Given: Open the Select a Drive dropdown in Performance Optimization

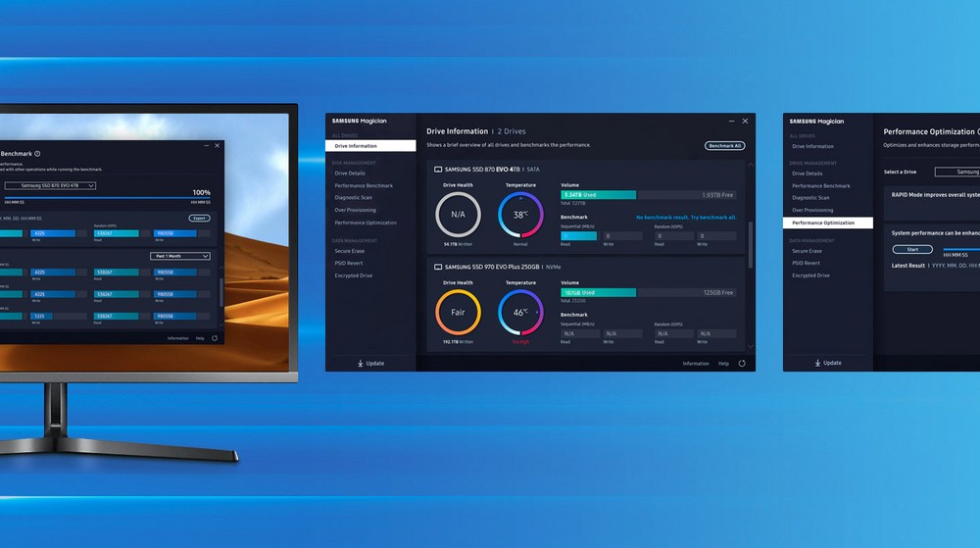Looking at the screenshot, I should tap(955, 172).
